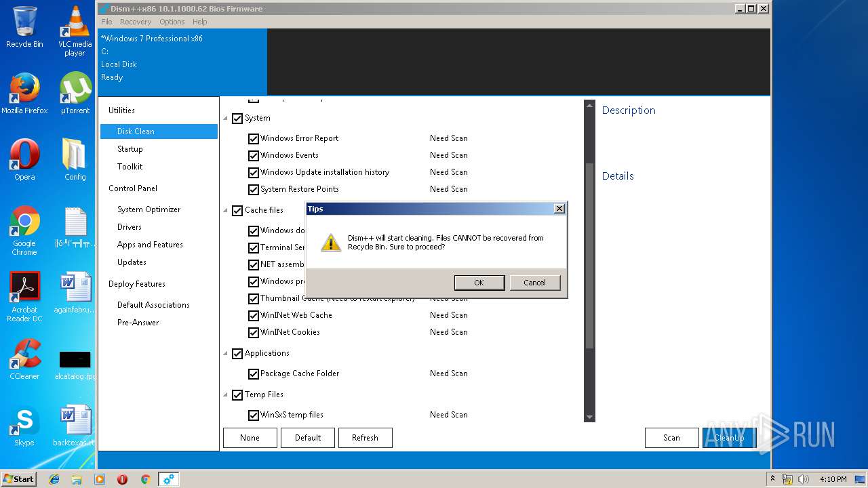
Task: Select Toolkit in the sidebar
Action: click(x=130, y=167)
